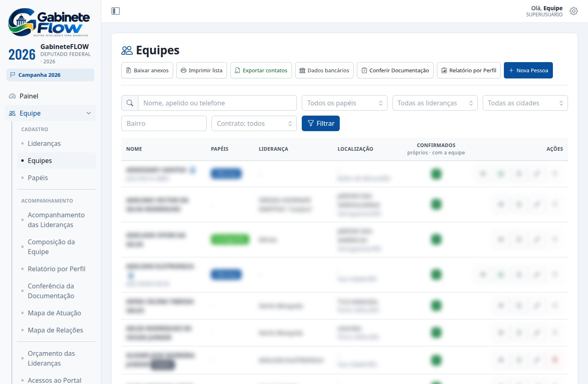Open the Contrato: todos dropdown
This screenshot has width=588, height=384.
tap(254, 123)
